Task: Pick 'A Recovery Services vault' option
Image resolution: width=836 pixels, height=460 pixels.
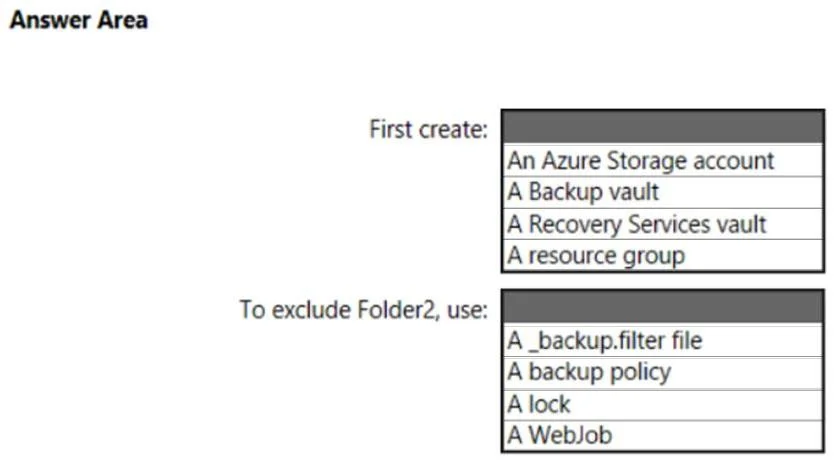Action: pyautogui.click(x=663, y=224)
